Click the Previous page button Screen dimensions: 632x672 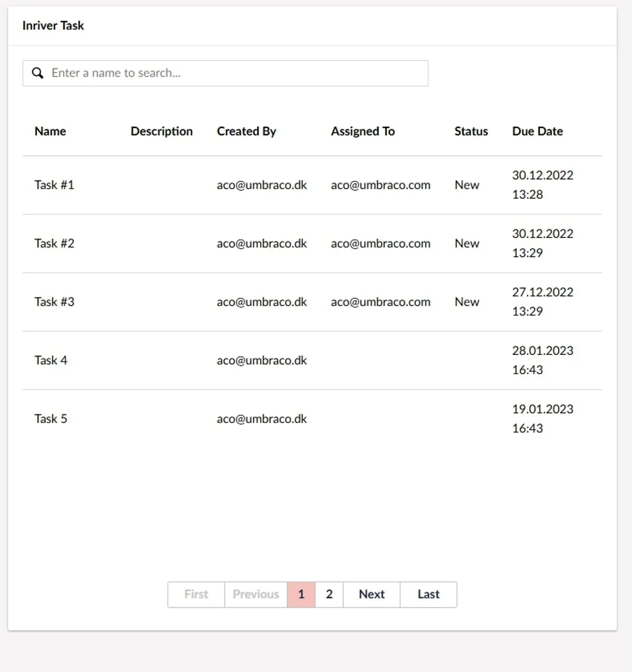[x=256, y=594]
